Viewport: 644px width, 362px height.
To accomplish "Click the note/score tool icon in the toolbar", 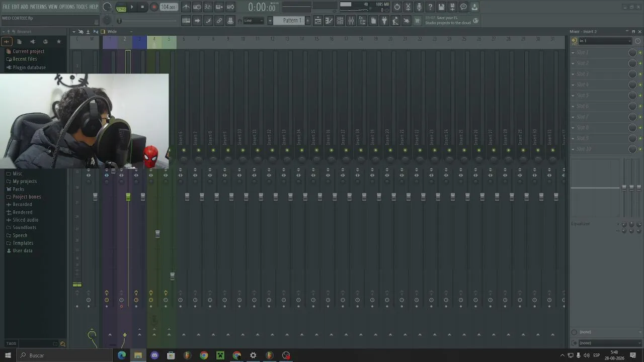I will tap(208, 21).
